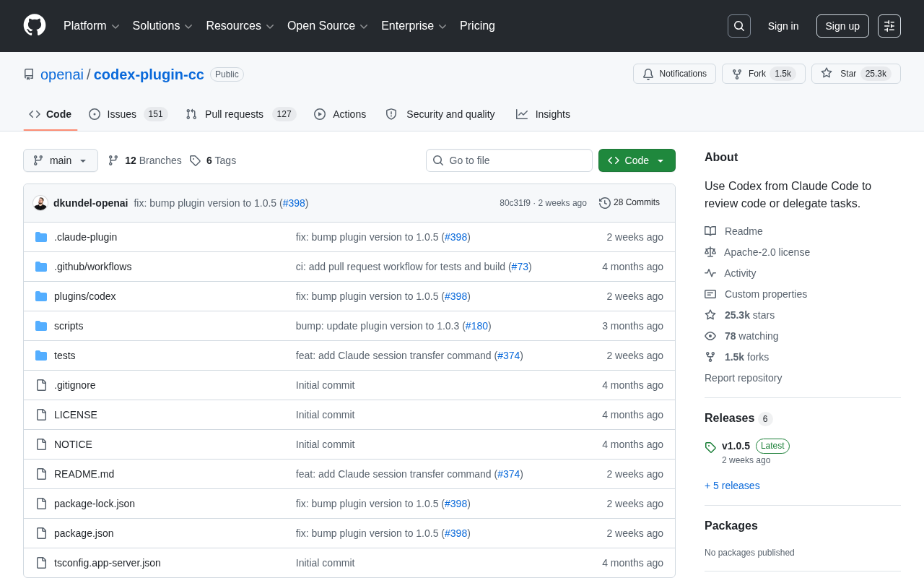Expand the Solutions menu
The image size is (924, 578).
[x=162, y=26]
